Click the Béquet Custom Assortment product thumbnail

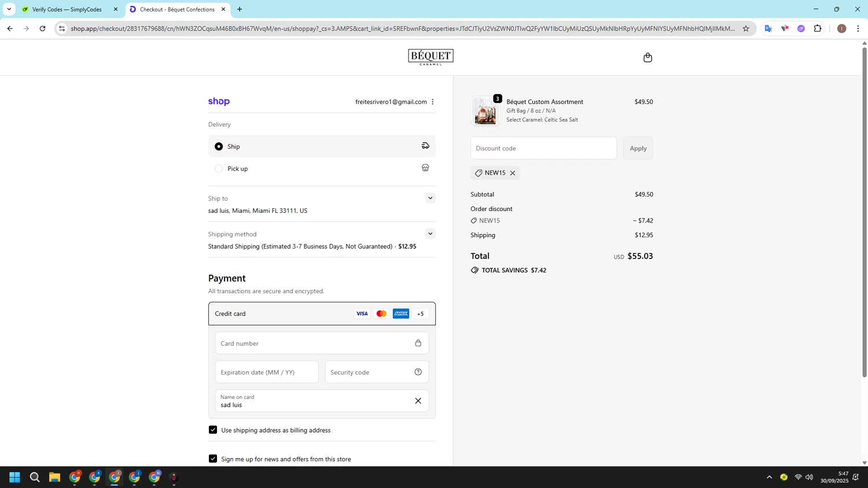[x=486, y=110]
